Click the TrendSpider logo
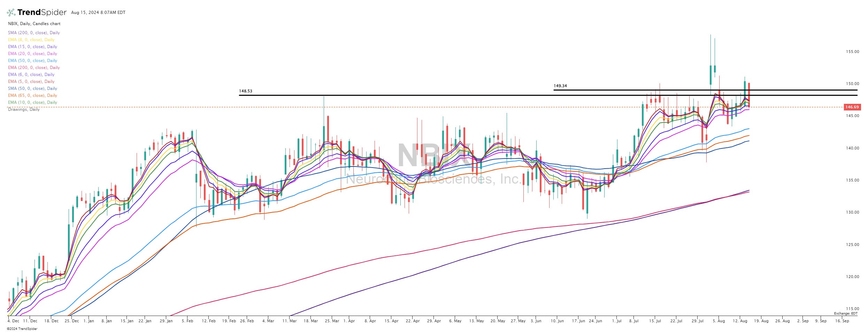The height and width of the screenshot is (332, 868). [37, 13]
